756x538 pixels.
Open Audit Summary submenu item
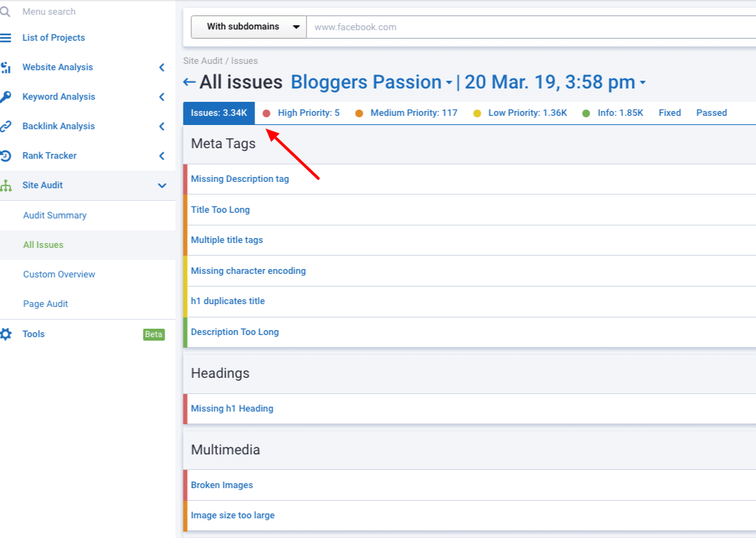(55, 216)
